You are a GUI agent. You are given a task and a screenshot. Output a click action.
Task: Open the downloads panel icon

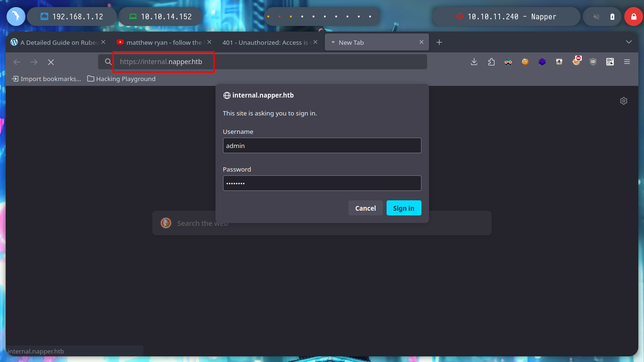[x=474, y=62]
